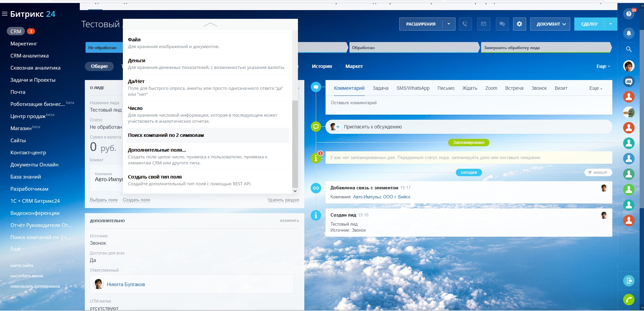Expand the Еще menu in timeline tabs
The height and width of the screenshot is (311, 644).
596,88
